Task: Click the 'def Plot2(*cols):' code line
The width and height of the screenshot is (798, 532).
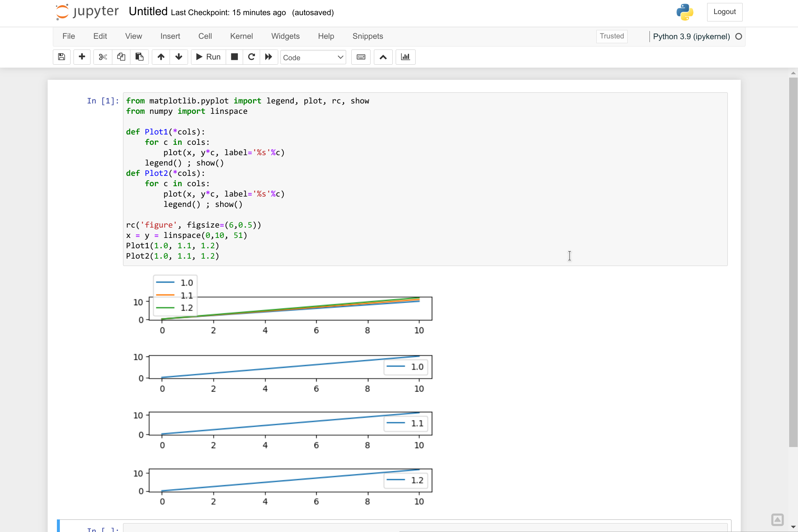Action: pos(166,173)
